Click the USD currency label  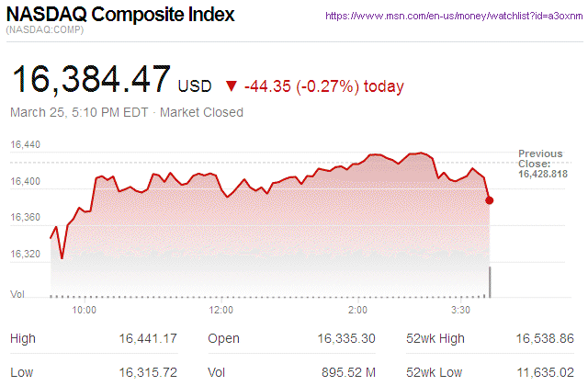tap(195, 86)
